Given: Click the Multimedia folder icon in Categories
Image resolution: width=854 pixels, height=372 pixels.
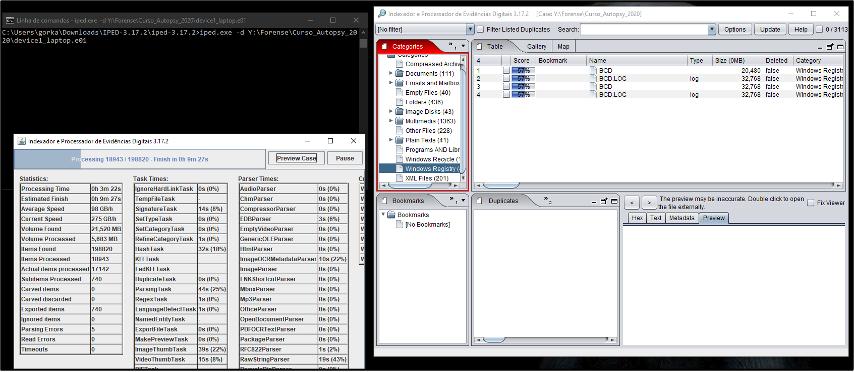Looking at the screenshot, I should 399,121.
